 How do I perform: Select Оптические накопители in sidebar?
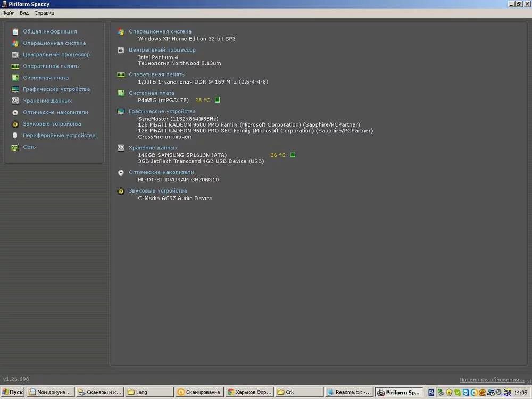56,112
